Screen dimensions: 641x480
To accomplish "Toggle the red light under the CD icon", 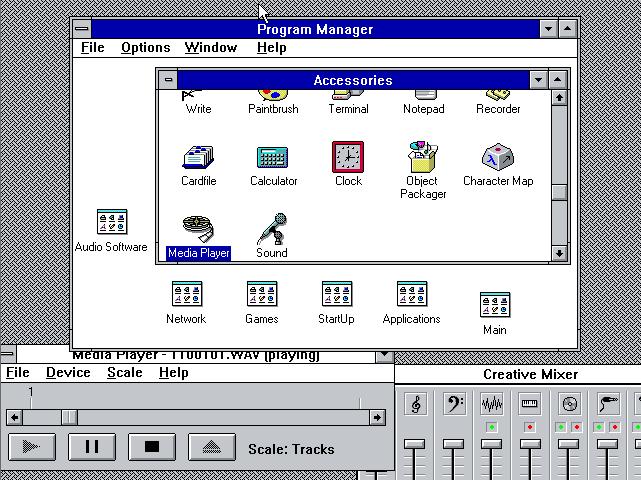I will (x=577, y=427).
